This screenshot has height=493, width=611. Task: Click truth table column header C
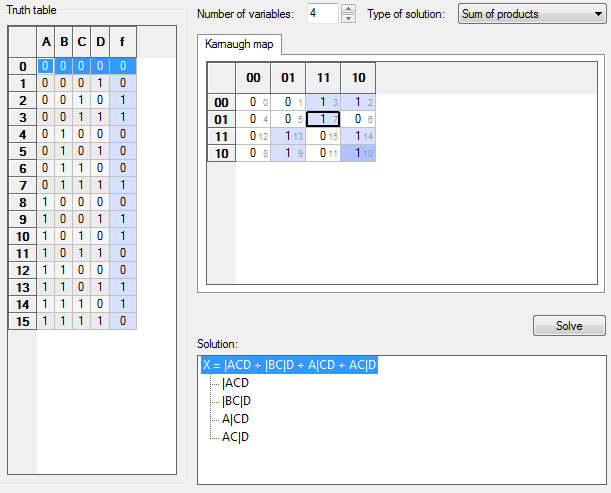(81, 42)
